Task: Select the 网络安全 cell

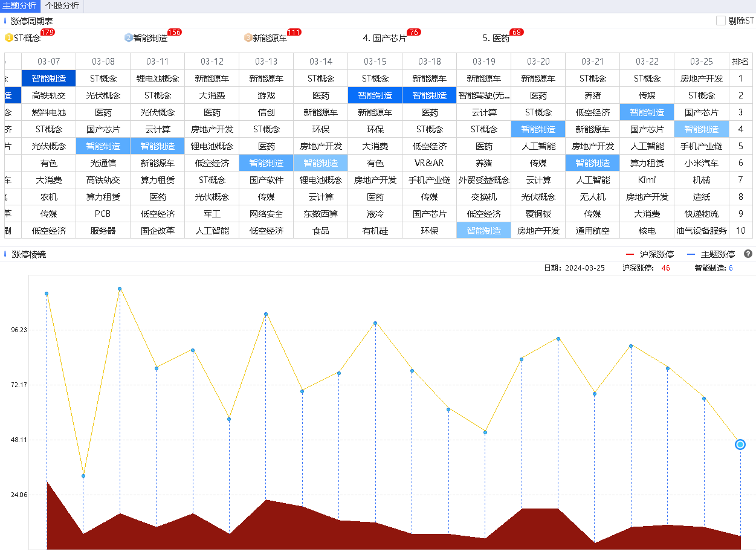Action: pos(267,214)
